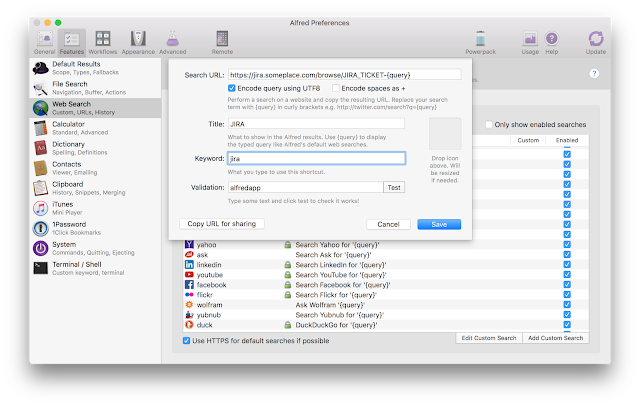The height and width of the screenshot is (406, 640).
Task: Click the icon drop well
Action: [x=445, y=134]
